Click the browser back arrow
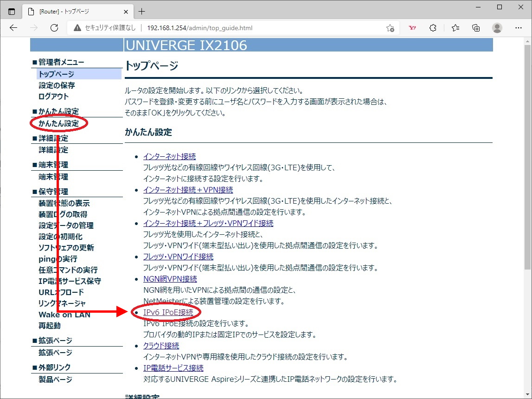The height and width of the screenshot is (399, 532). (13, 28)
